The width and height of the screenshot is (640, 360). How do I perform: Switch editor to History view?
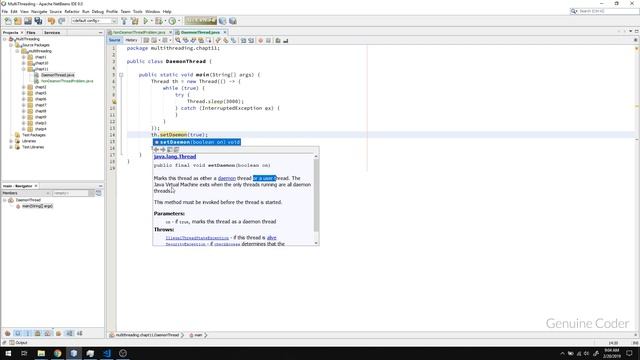point(131,40)
